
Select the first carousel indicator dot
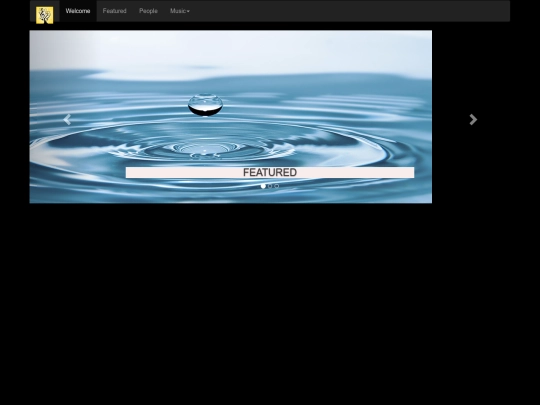[263, 186]
